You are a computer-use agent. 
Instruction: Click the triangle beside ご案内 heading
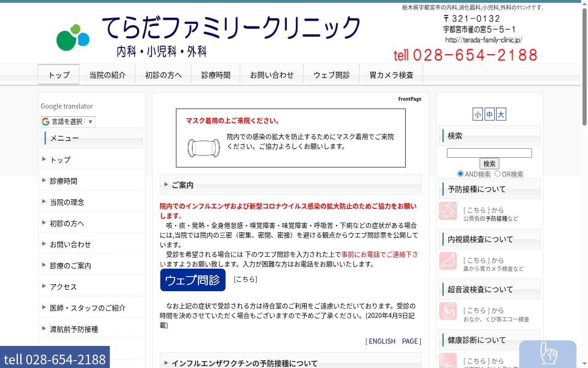[x=166, y=184]
